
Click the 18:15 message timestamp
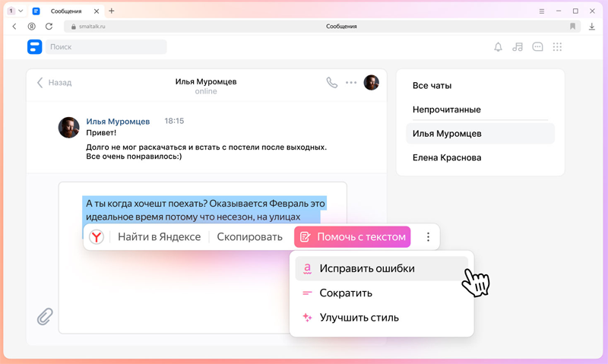[174, 121]
